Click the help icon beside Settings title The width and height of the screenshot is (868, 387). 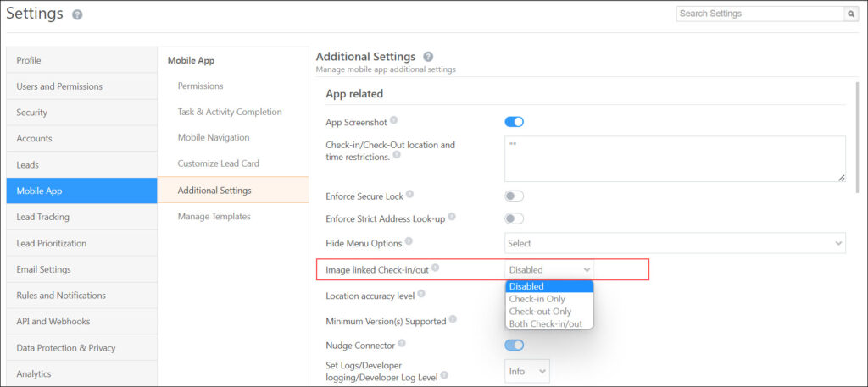click(x=77, y=15)
